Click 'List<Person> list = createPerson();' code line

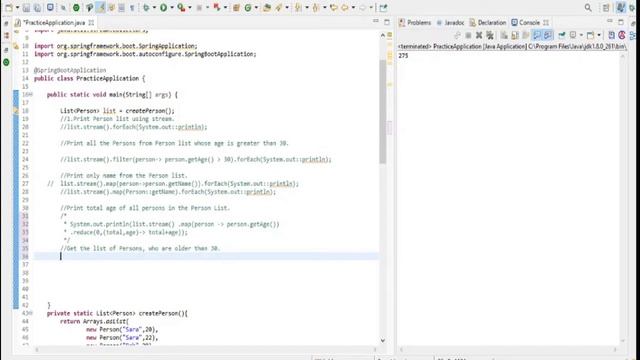(117, 111)
